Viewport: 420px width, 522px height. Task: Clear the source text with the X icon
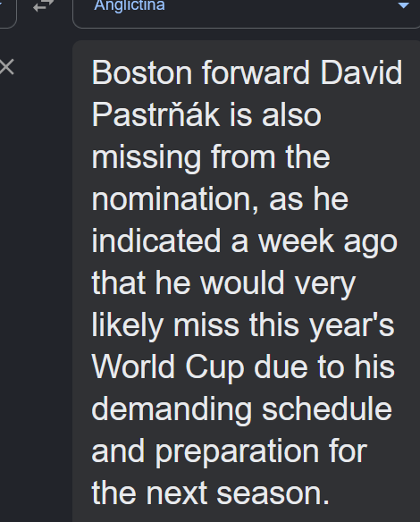pos(6,67)
